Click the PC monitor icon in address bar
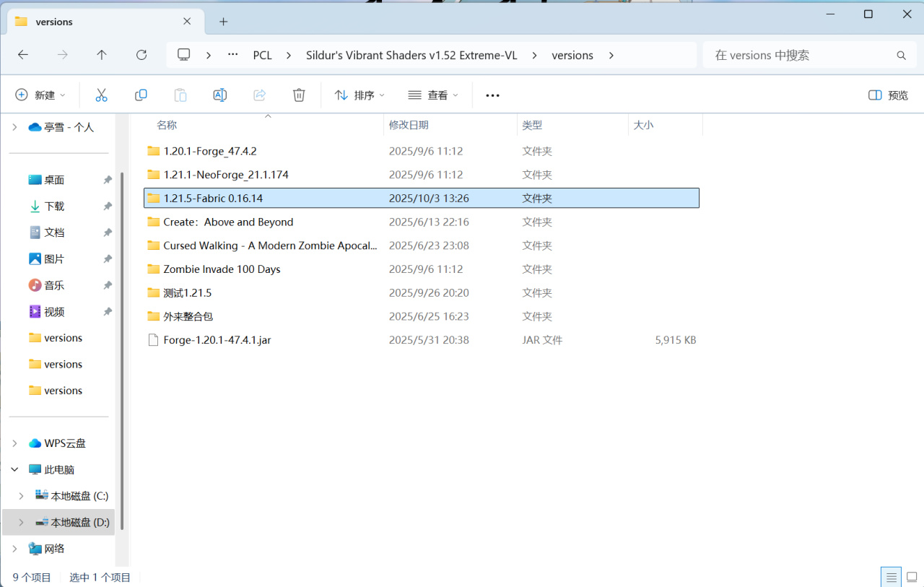Screen dimensions: 924x587 (x=184, y=55)
